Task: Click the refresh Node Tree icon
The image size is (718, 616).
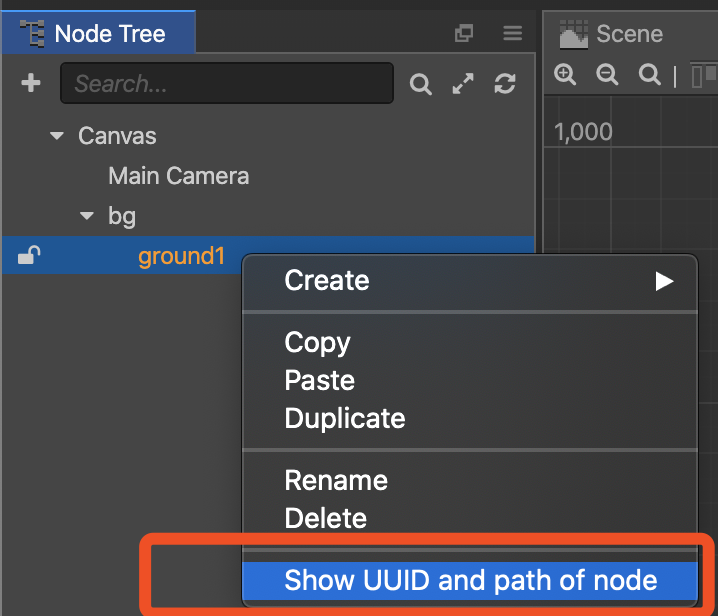Action: (505, 85)
